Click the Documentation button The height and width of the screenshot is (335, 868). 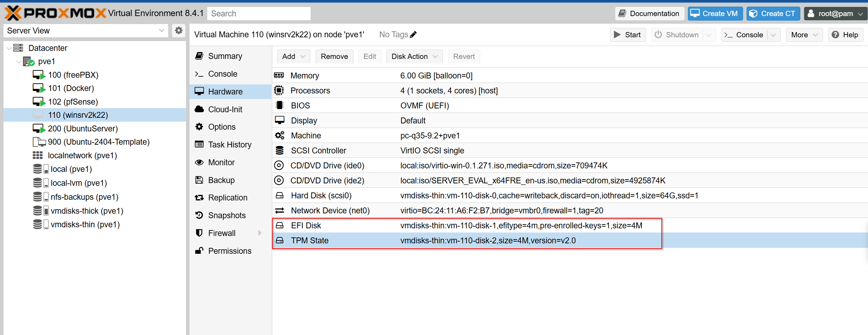649,14
